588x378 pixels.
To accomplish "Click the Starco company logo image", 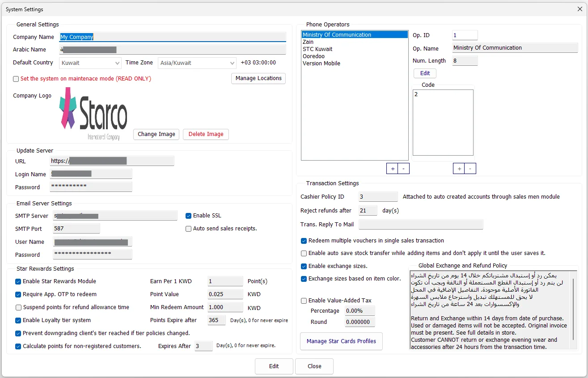I will pyautogui.click(x=93, y=115).
